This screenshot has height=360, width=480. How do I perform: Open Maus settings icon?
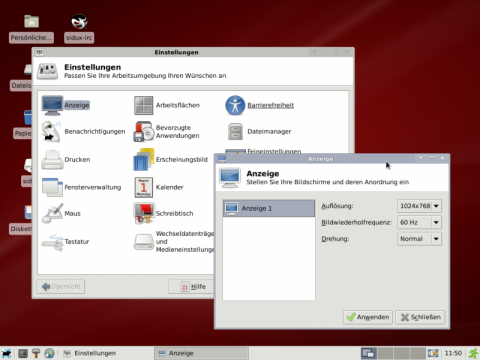tap(52, 213)
